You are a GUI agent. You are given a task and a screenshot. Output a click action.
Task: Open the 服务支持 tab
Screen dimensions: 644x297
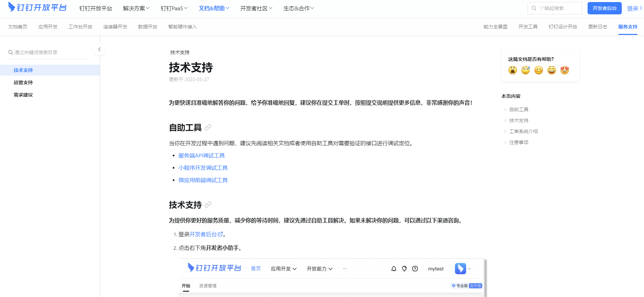628,27
